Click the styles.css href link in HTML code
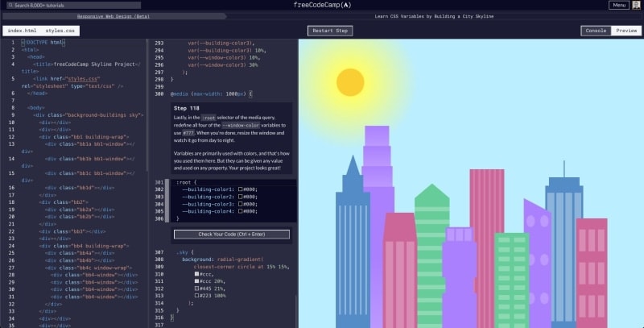The height and width of the screenshot is (328, 644). click(83, 79)
